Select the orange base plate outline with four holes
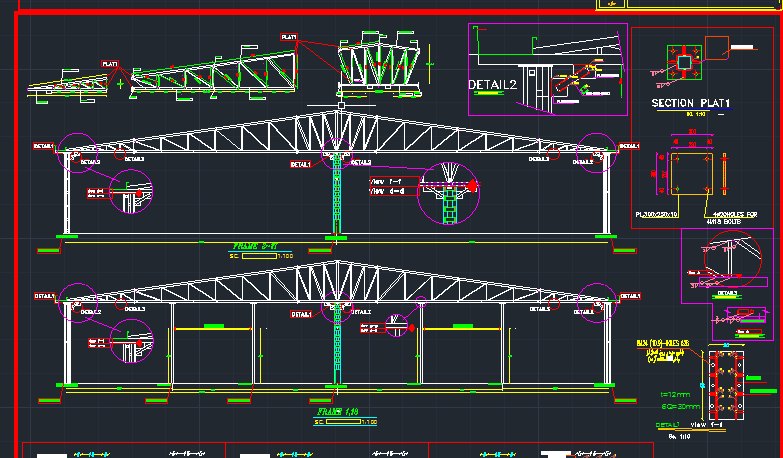 coord(692,174)
